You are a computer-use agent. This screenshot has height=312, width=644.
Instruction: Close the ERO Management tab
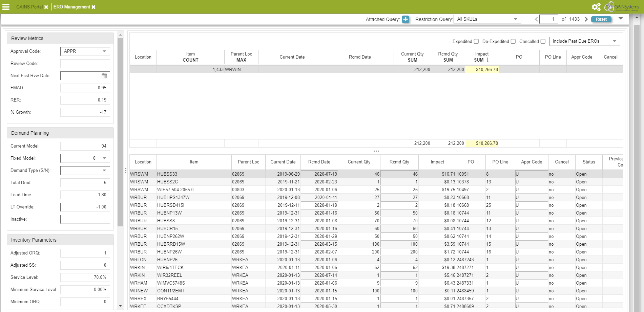[94, 7]
